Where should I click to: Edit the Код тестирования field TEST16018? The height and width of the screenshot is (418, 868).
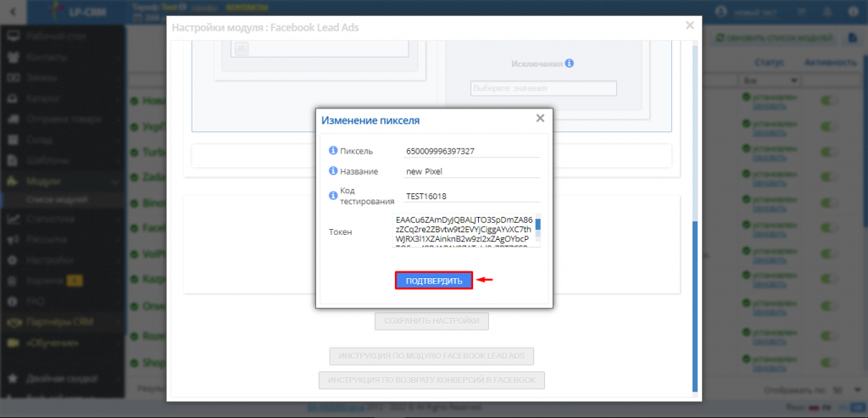(x=472, y=196)
